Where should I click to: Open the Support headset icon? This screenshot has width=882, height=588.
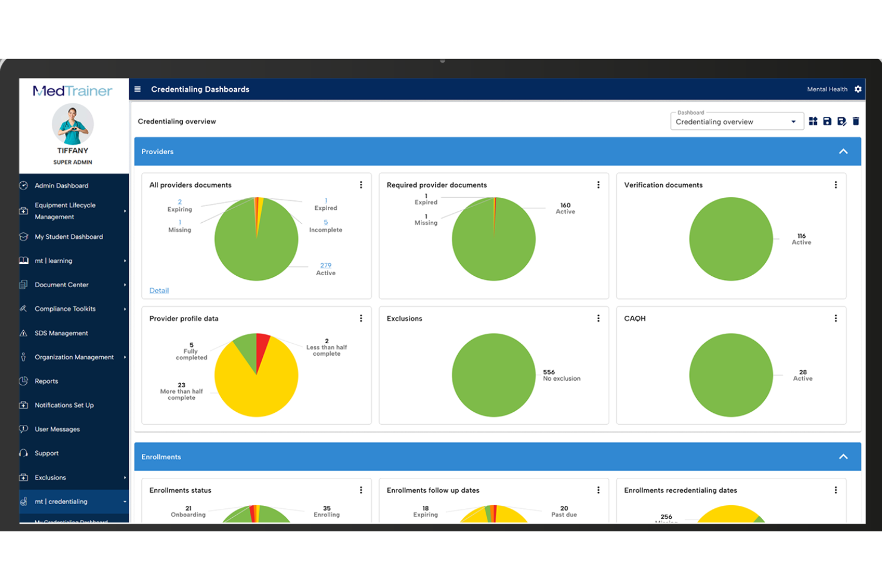click(x=23, y=453)
